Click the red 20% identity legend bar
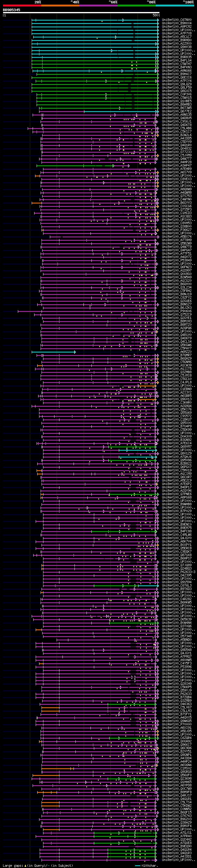Viewport: 197px width, 868px height. [22, 6]
